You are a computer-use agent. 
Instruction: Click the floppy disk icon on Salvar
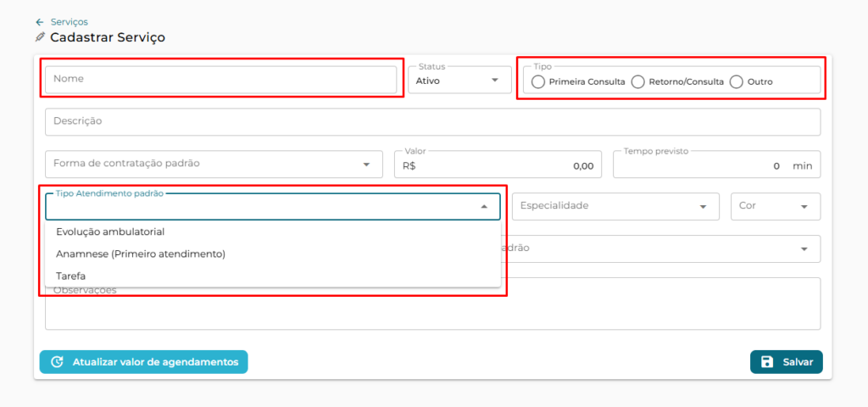pos(767,362)
